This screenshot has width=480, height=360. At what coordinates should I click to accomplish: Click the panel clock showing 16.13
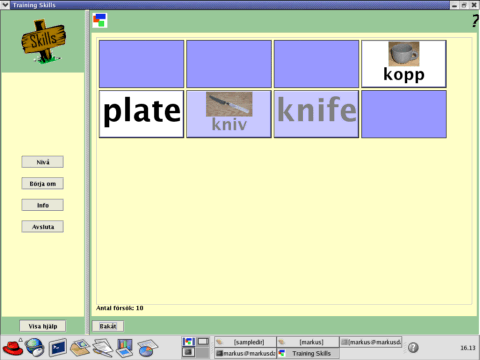(468, 348)
